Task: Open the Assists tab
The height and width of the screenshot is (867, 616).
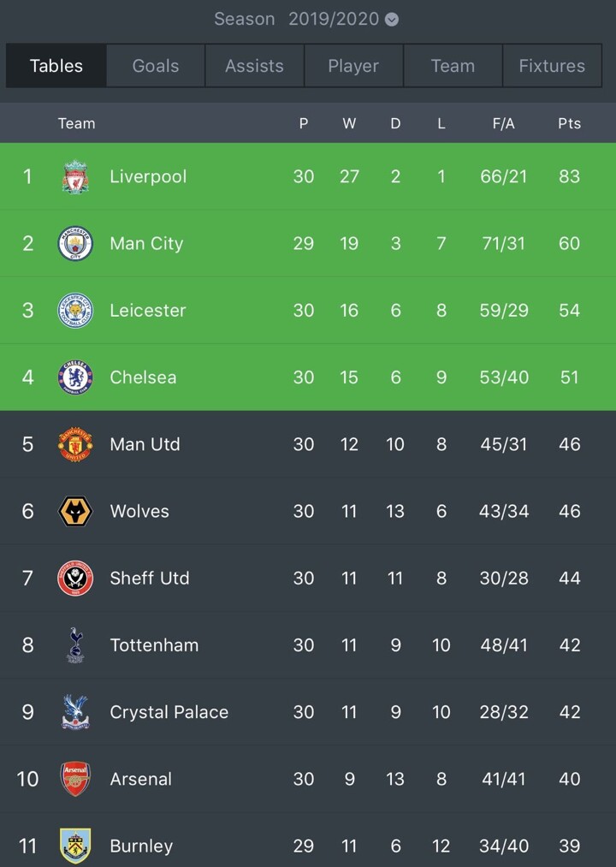Action: pos(254,66)
